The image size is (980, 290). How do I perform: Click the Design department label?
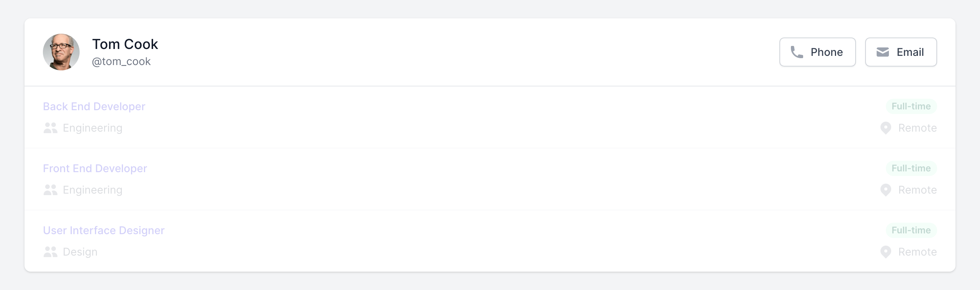click(80, 252)
